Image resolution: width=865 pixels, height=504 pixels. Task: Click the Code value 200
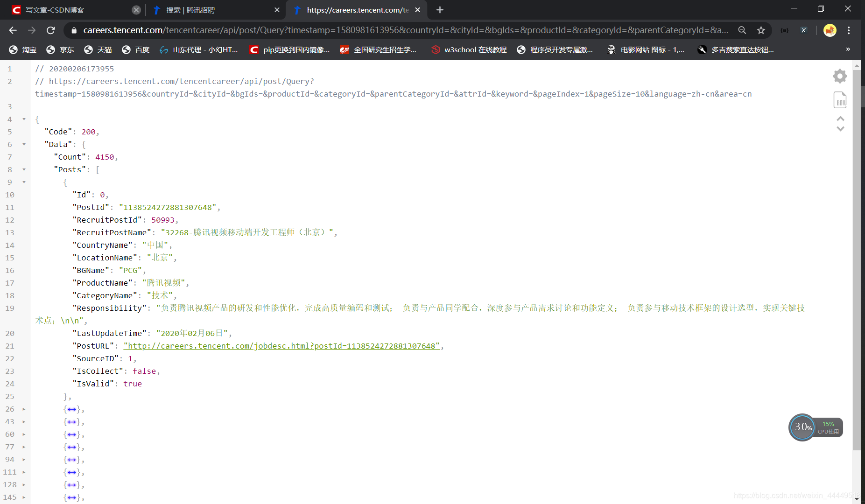pyautogui.click(x=88, y=132)
